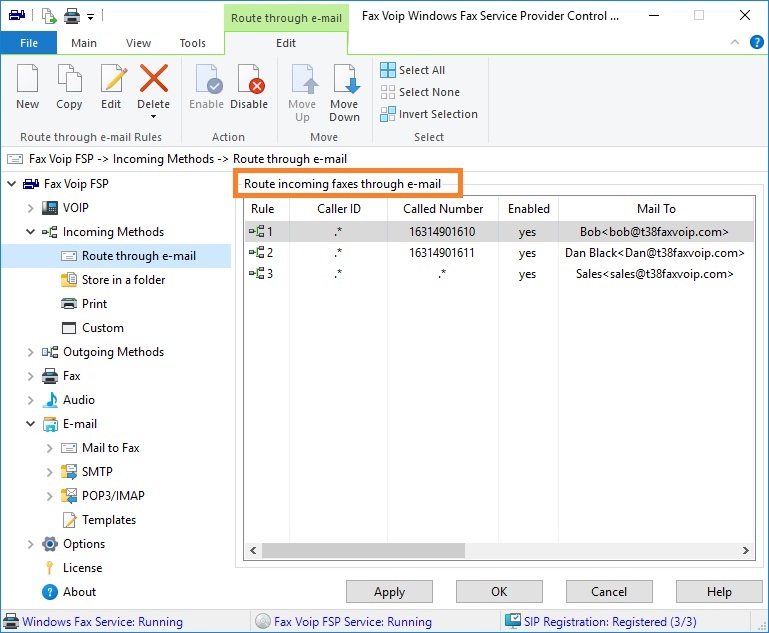
Task: Click the OK button
Action: pyautogui.click(x=499, y=592)
